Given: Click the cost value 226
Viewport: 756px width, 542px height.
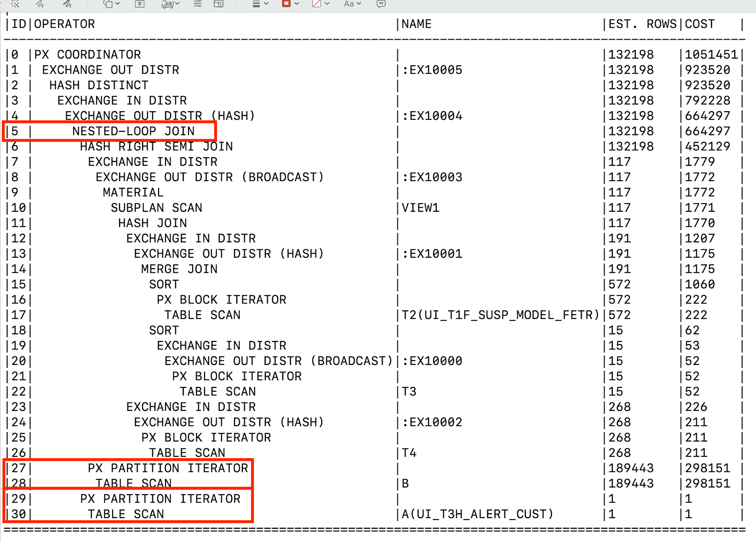Looking at the screenshot, I should point(696,407).
